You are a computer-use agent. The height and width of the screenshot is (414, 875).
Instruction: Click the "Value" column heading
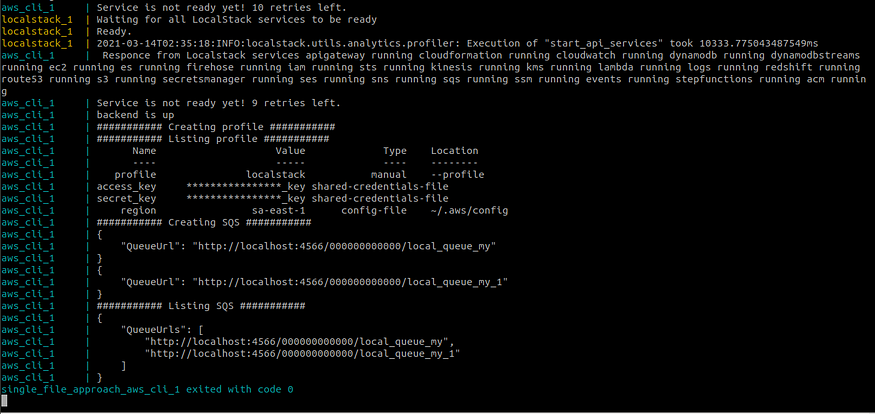click(x=290, y=151)
